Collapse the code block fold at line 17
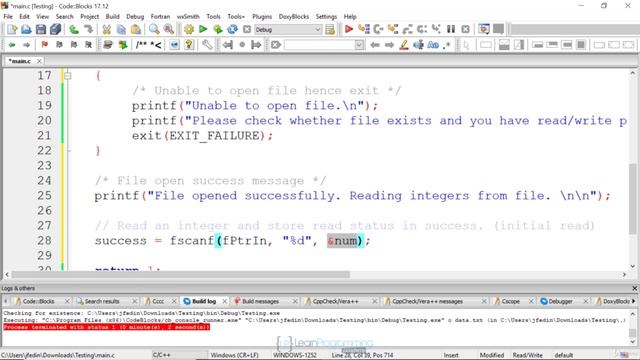 [68, 76]
